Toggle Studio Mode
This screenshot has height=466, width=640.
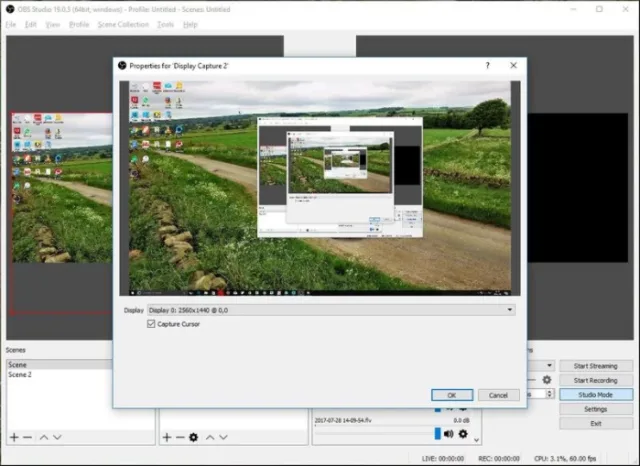[596, 395]
